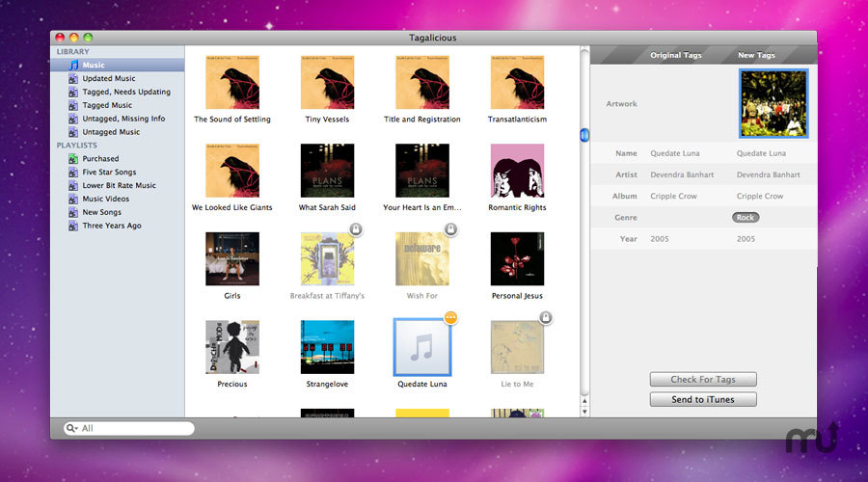Image resolution: width=868 pixels, height=482 pixels.
Task: Select What Sarah Said album cover
Action: 327,171
